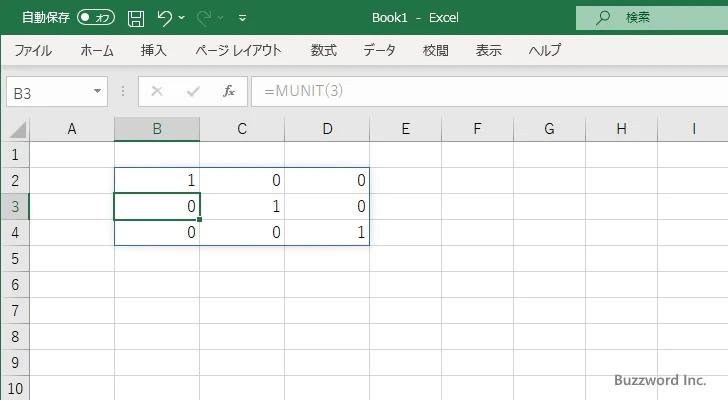Viewport: 728px width, 400px height.
Task: Select cell D3 containing 0
Action: pyautogui.click(x=327, y=206)
